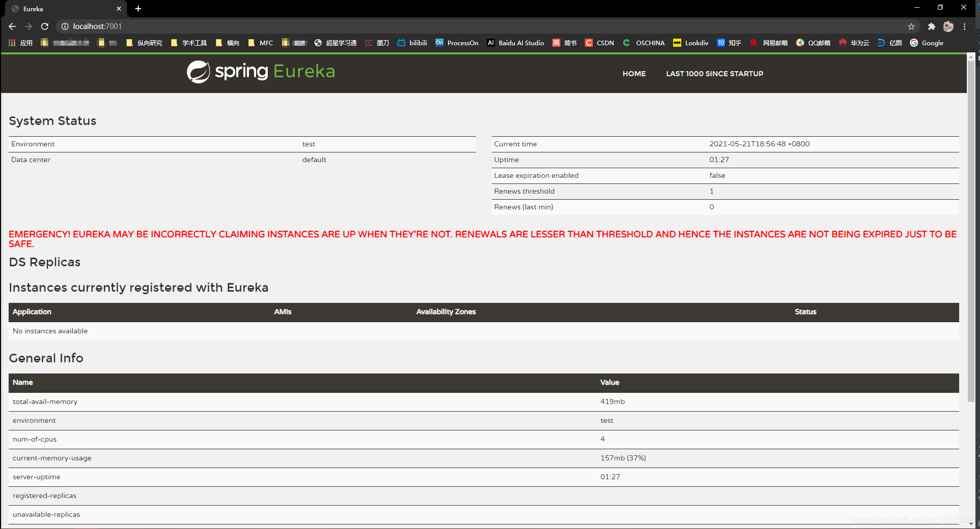Click the Renews threshold label
980x529 pixels.
tap(524, 191)
